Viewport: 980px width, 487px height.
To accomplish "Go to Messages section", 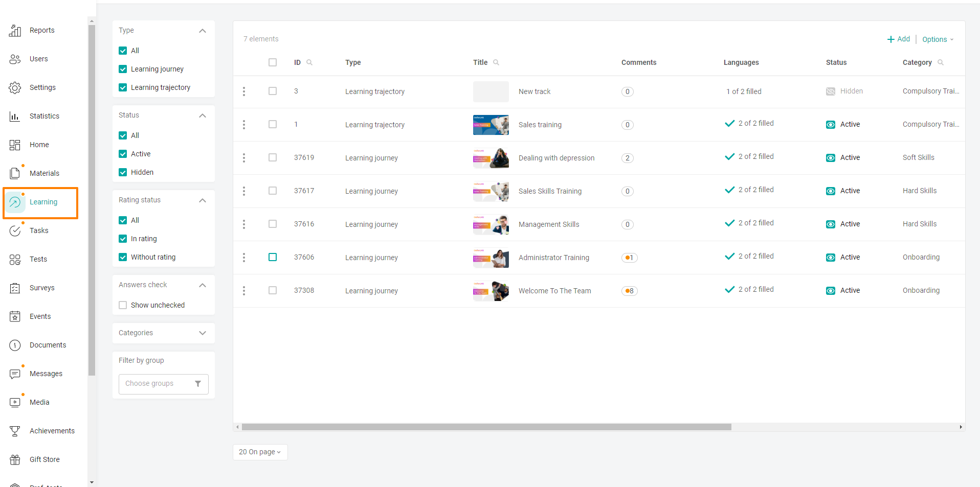I will pyautogui.click(x=46, y=374).
